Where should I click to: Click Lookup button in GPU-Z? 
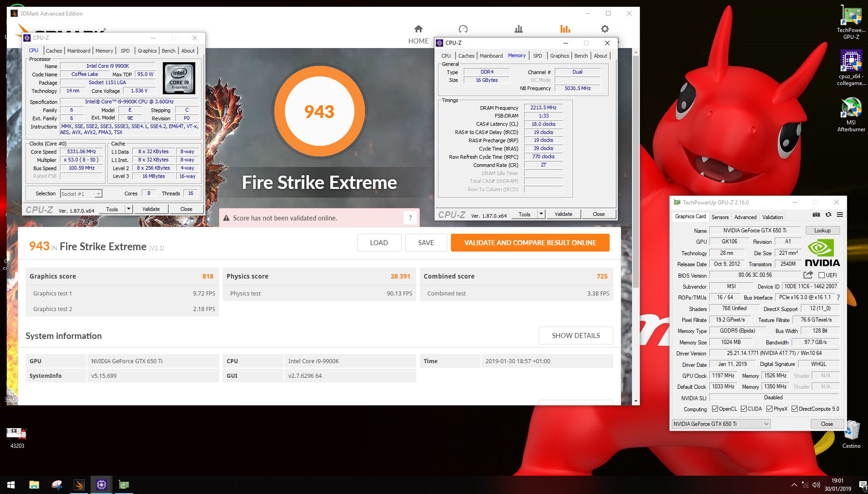pos(822,231)
